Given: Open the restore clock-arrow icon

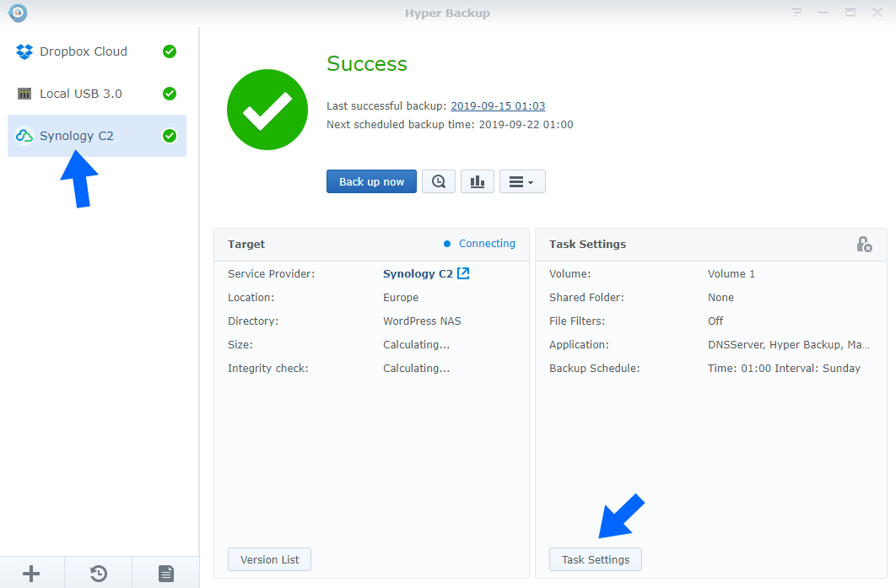Looking at the screenshot, I should [98, 573].
